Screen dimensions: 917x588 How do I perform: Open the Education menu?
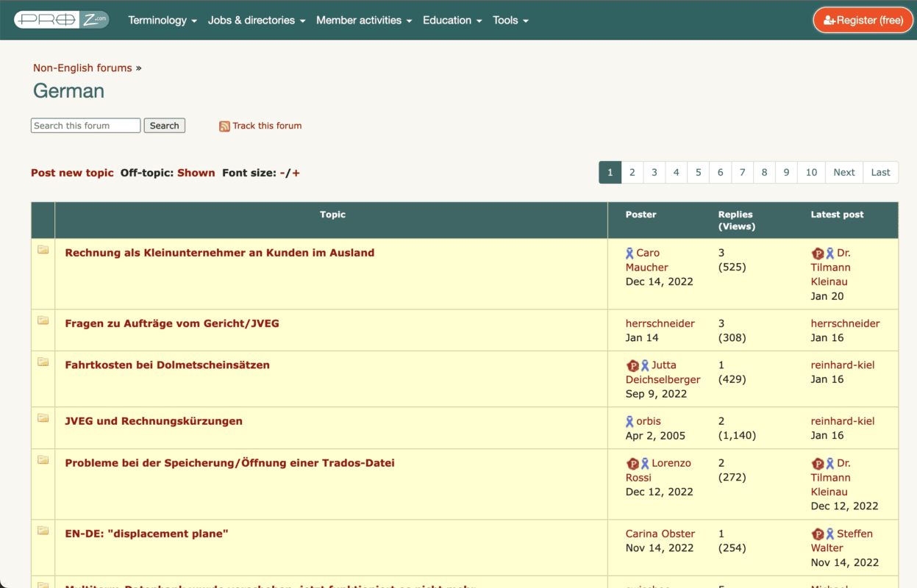pyautogui.click(x=452, y=21)
